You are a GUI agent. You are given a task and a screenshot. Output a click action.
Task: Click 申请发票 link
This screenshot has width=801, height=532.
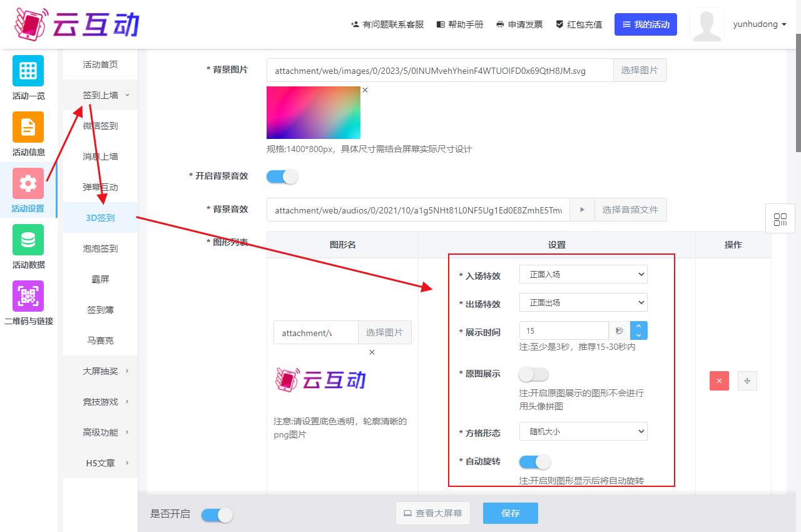tap(519, 24)
